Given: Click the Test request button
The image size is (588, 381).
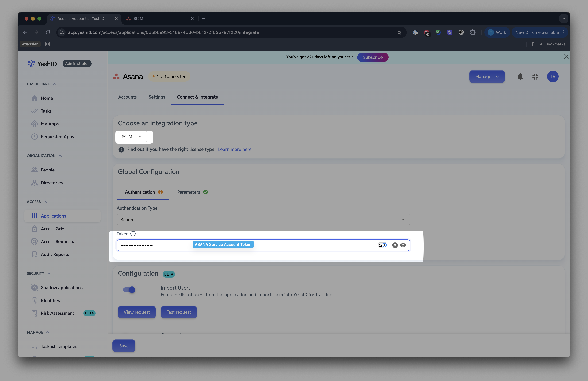Looking at the screenshot, I should tap(179, 312).
